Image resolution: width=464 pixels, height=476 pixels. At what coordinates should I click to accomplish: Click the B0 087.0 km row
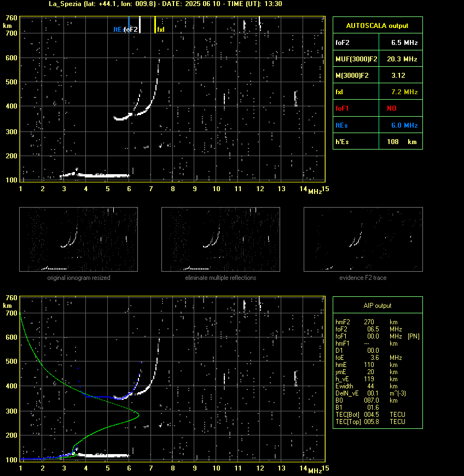367,400
